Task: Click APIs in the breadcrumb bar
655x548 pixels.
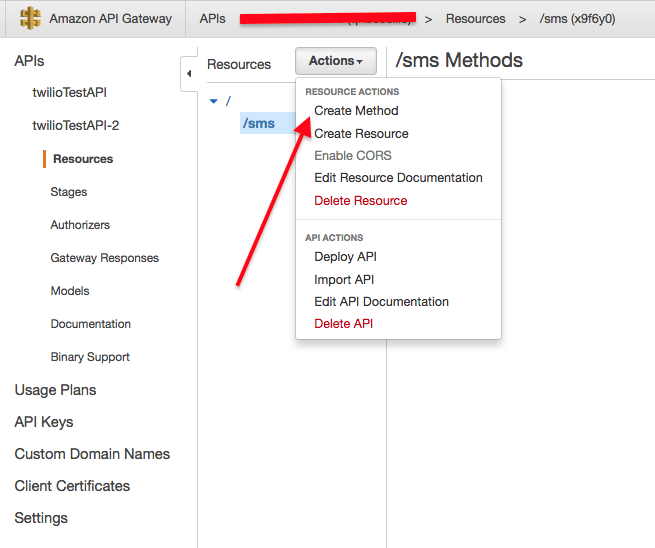Action: pyautogui.click(x=212, y=19)
